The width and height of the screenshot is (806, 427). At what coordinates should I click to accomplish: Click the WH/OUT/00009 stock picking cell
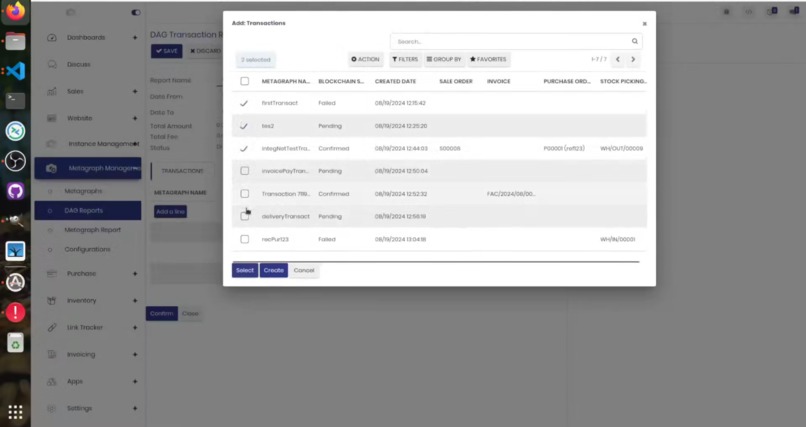click(x=621, y=148)
